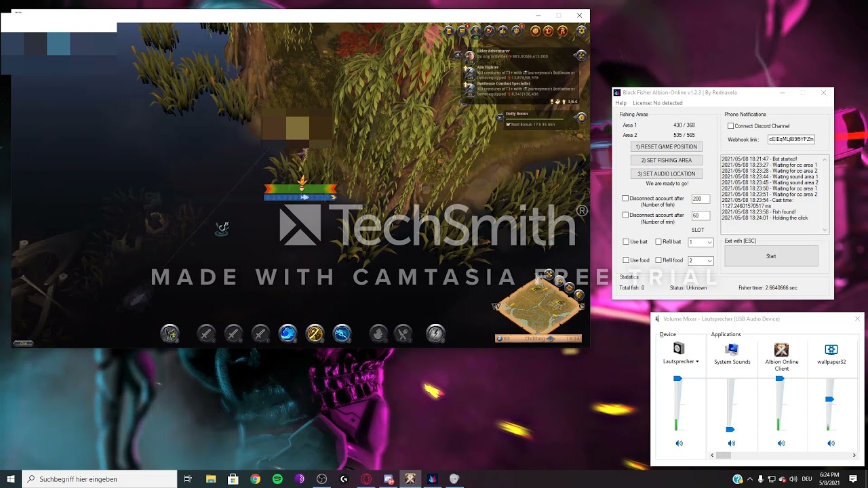
Task: Show hidden system tray icons chevron
Action: 749,479
